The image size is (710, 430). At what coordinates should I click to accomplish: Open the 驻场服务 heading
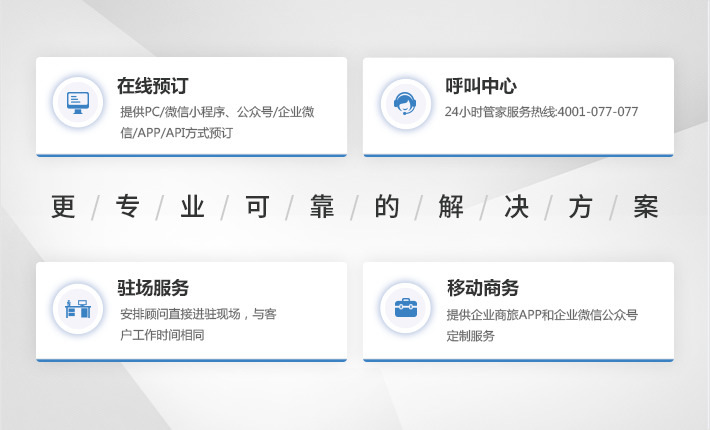pos(153,287)
